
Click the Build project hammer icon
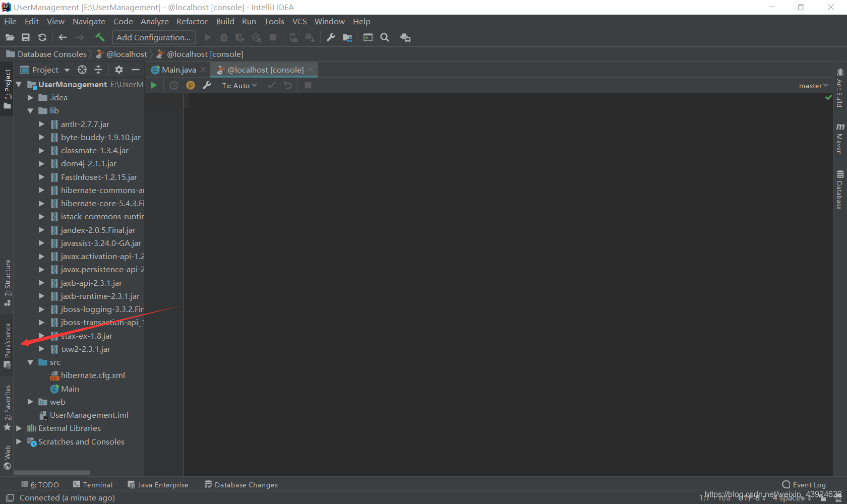100,37
